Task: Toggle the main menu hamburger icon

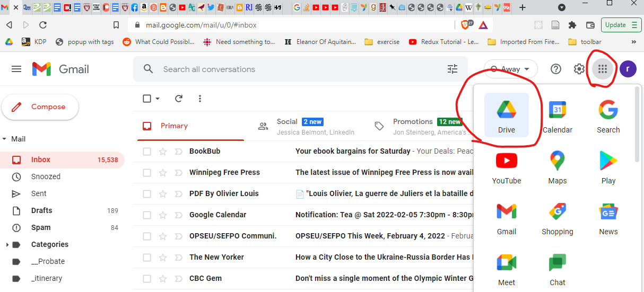Action: [x=16, y=69]
